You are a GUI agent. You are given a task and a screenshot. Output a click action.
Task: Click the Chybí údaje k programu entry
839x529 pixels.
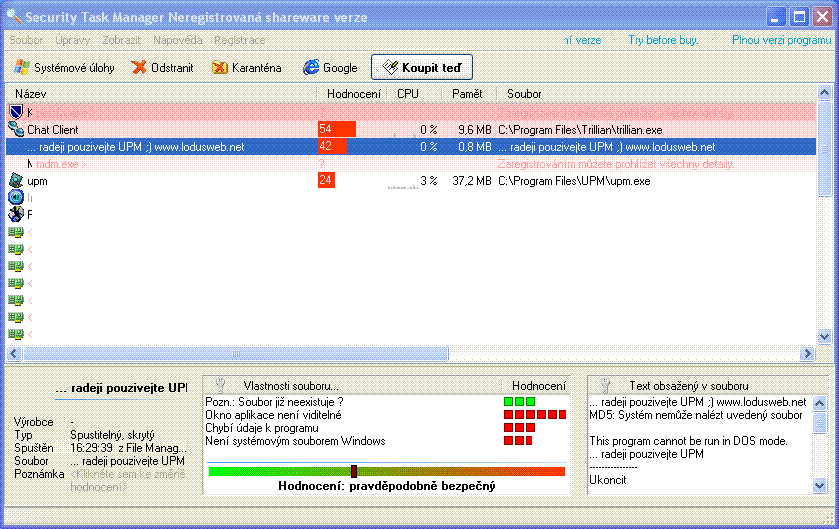coord(262,428)
